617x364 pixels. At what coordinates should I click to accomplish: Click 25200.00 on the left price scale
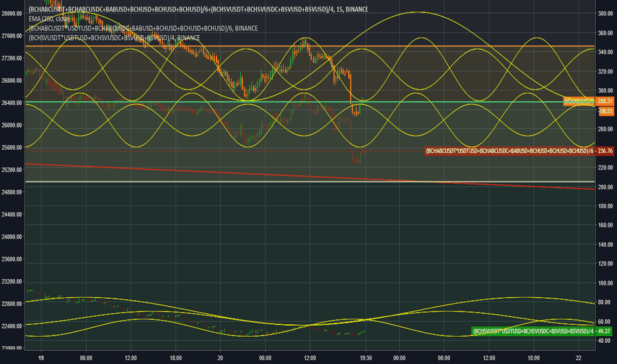click(x=12, y=170)
